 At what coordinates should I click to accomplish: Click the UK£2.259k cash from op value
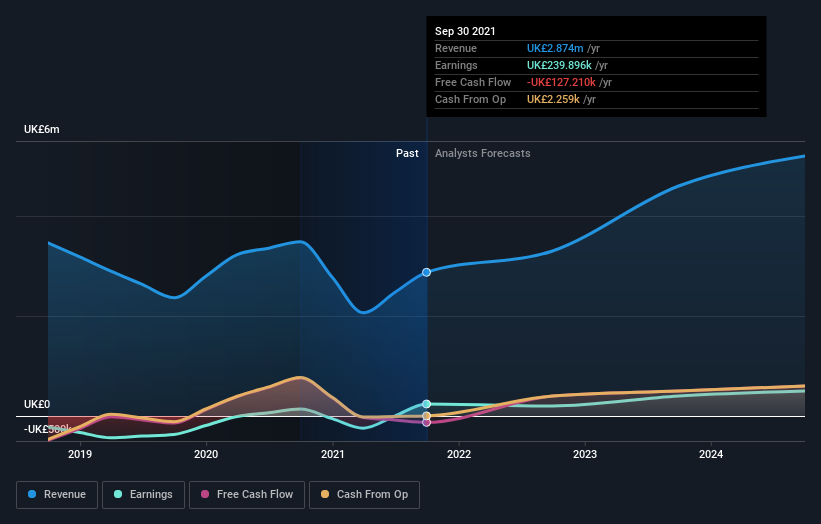pyautogui.click(x=553, y=99)
